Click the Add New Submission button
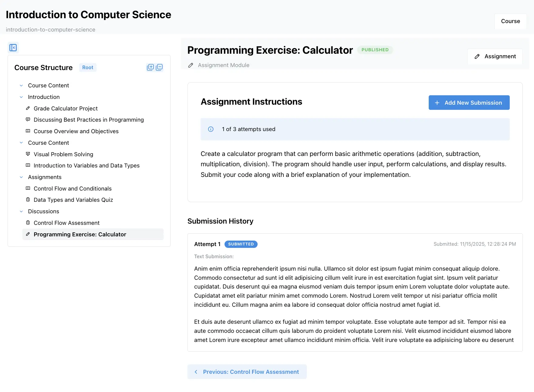This screenshot has height=392, width=534. (469, 103)
